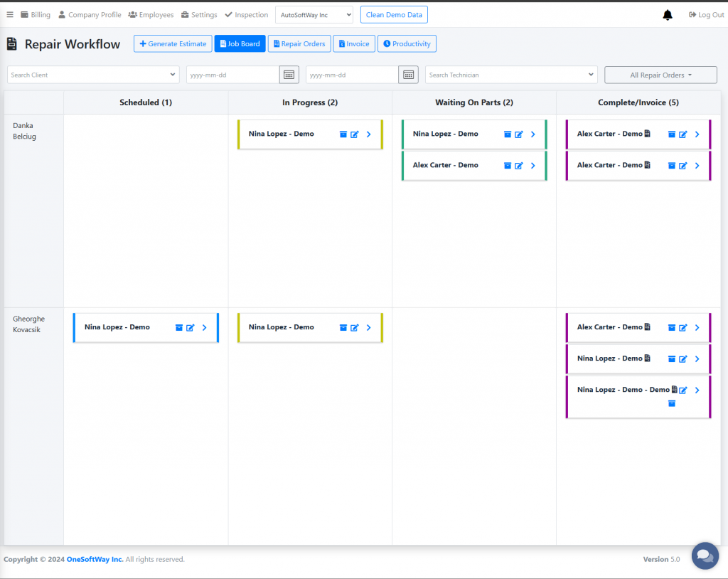
Task: Edit Gheorghe's Scheduled Nina Lopez card
Action: point(191,328)
